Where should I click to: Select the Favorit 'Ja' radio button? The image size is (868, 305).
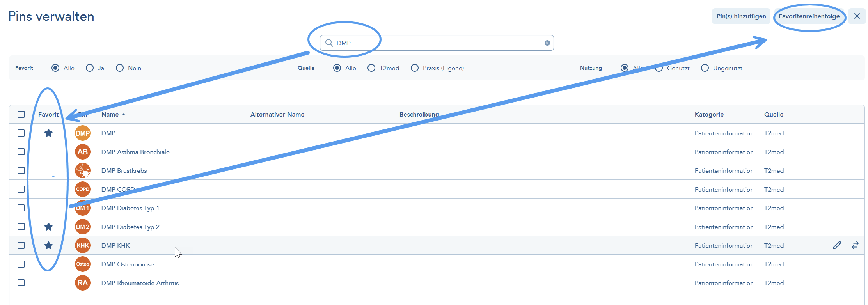pyautogui.click(x=90, y=68)
